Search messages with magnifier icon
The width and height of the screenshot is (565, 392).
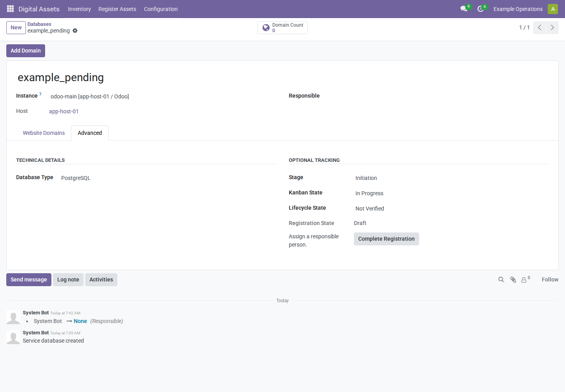tap(501, 279)
